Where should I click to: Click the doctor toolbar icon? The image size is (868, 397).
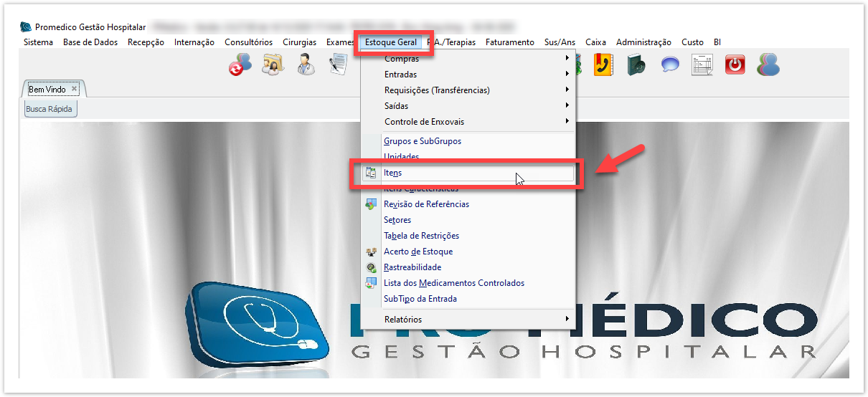pos(306,65)
